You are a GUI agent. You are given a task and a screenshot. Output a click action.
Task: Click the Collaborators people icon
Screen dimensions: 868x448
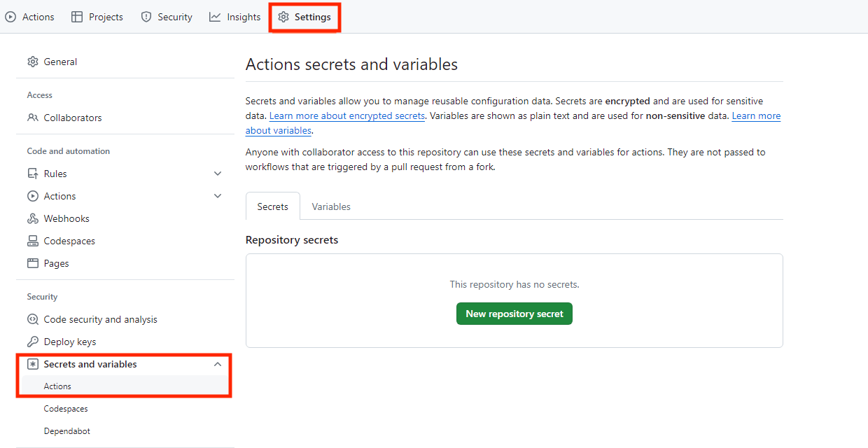[33, 118]
